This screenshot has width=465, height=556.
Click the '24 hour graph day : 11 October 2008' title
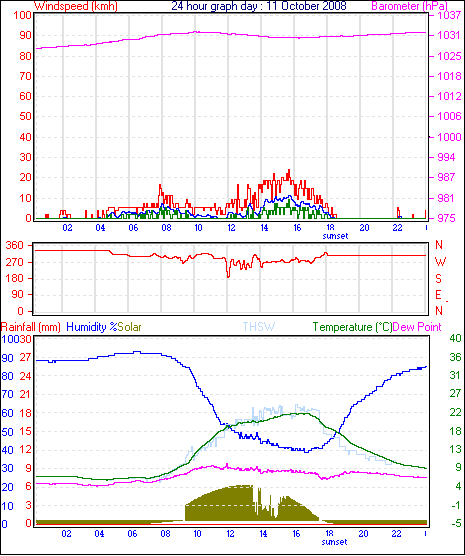pos(259,6)
